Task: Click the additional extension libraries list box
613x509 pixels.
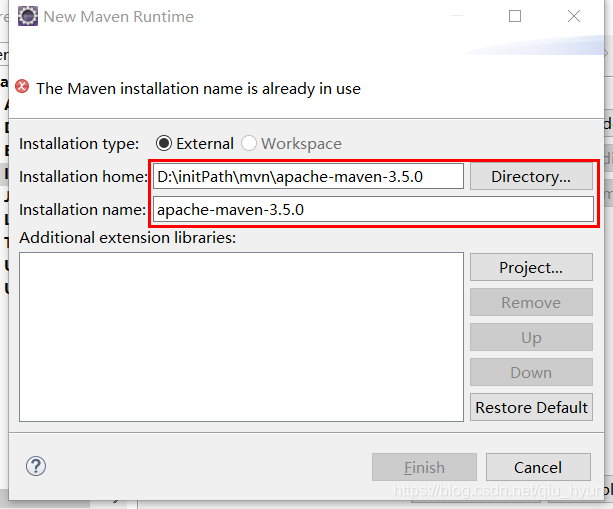Action: (241, 337)
